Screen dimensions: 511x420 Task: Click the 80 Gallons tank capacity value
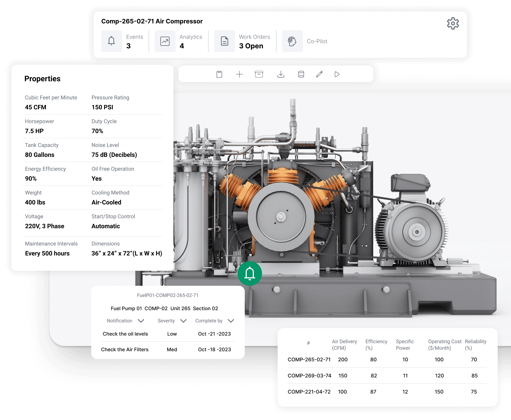(40, 155)
